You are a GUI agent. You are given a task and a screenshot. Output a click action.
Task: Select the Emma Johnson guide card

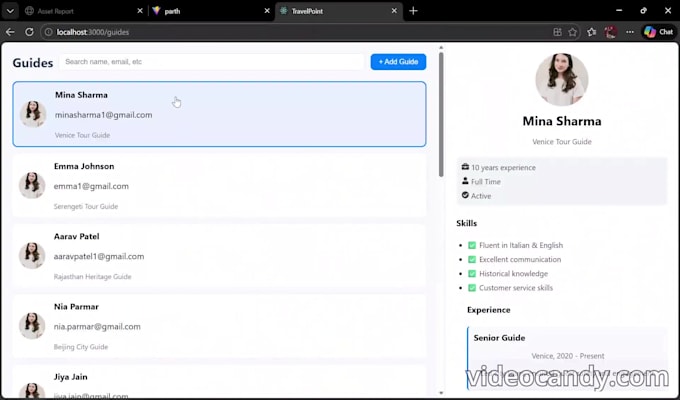coord(219,185)
